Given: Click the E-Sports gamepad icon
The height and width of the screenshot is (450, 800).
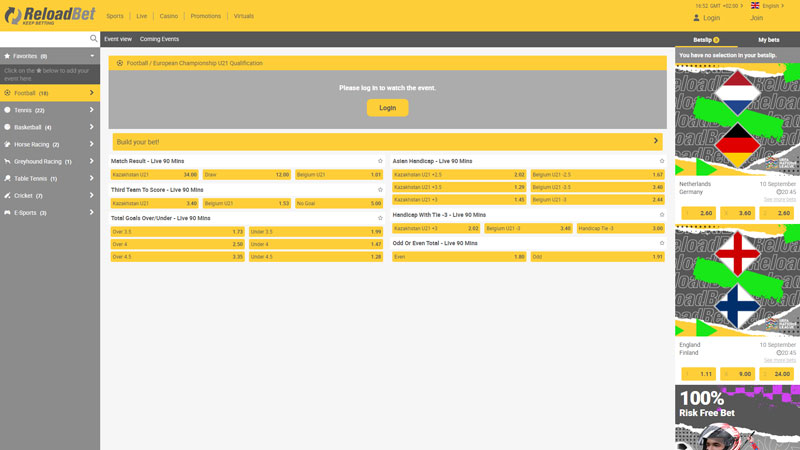Looking at the screenshot, I should pyautogui.click(x=8, y=212).
